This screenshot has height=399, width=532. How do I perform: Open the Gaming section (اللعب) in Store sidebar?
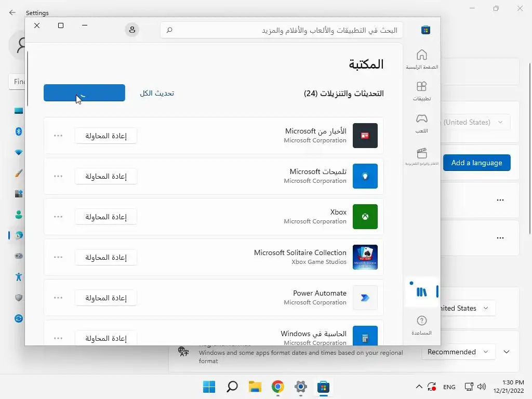[x=422, y=124]
